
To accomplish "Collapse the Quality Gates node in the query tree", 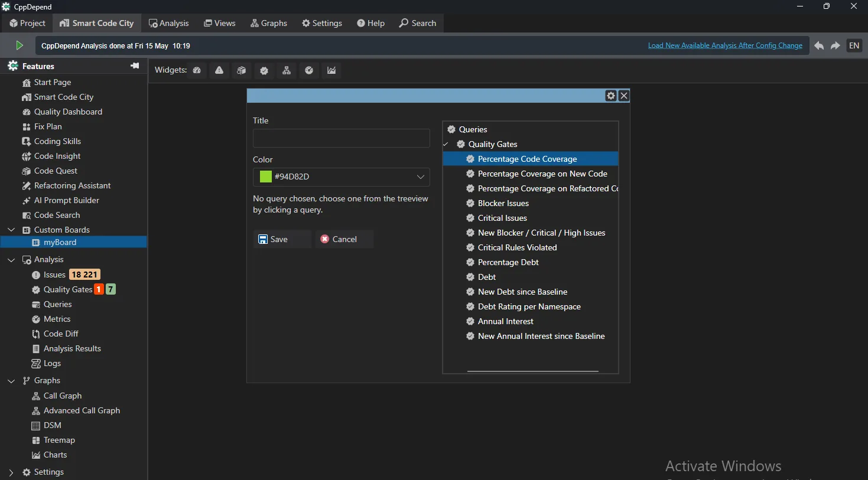I will pyautogui.click(x=446, y=144).
